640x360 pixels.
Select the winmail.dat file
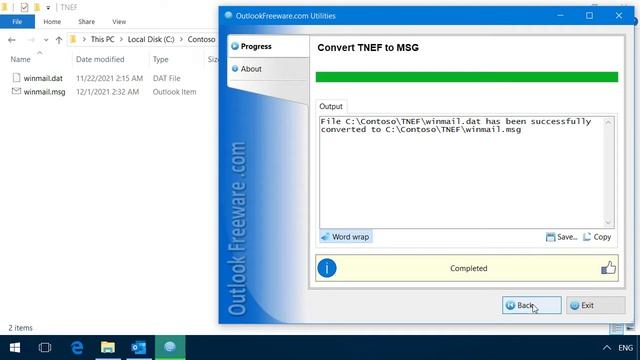tap(43, 78)
